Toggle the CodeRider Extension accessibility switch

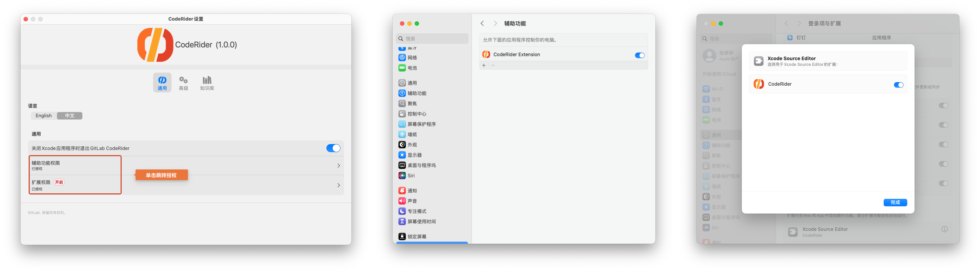[x=640, y=55]
